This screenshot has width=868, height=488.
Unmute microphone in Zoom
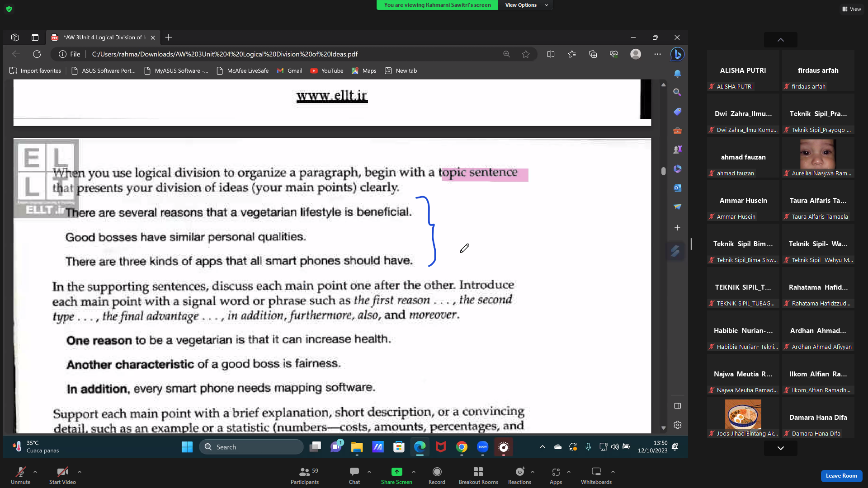click(20, 476)
